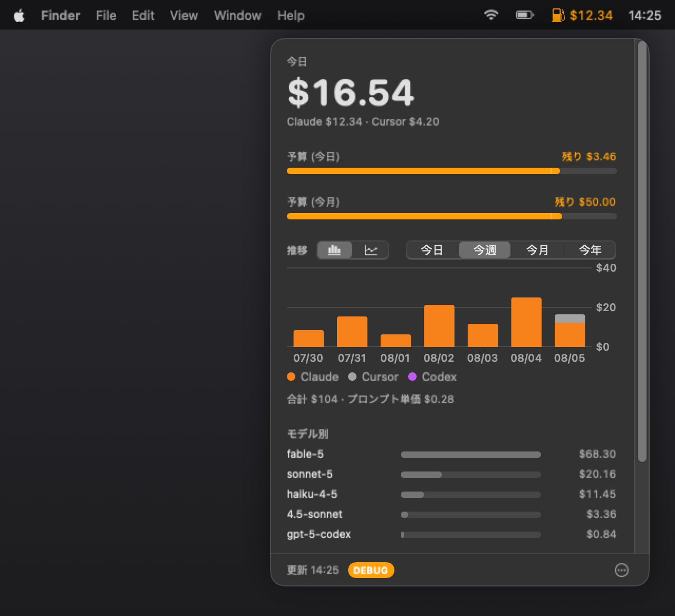Screen dimensions: 675x616
Task: Click the 合計 $104 summary line
Action: coord(370,399)
